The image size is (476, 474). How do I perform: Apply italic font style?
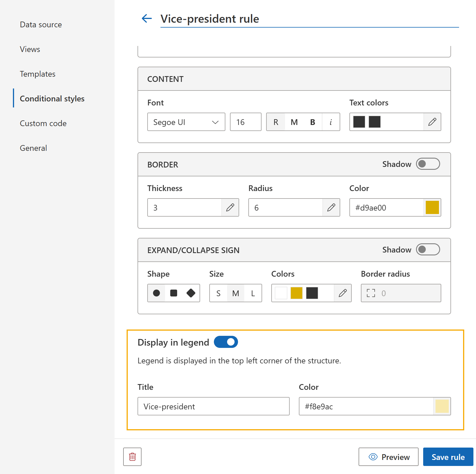331,122
